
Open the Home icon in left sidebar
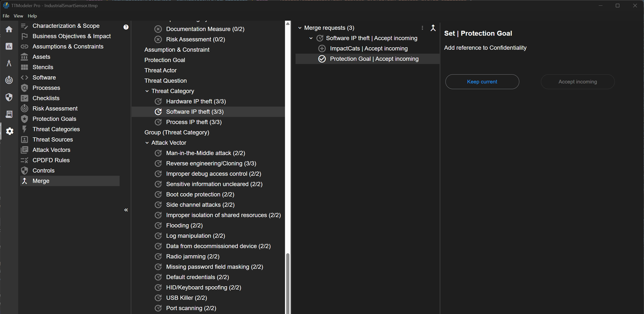[9, 29]
